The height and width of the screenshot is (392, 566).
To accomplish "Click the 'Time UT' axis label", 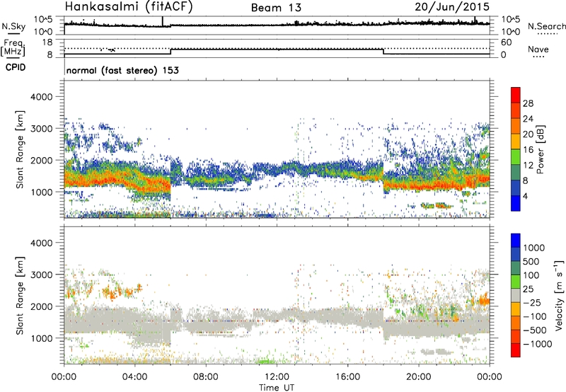I will click(x=277, y=388).
